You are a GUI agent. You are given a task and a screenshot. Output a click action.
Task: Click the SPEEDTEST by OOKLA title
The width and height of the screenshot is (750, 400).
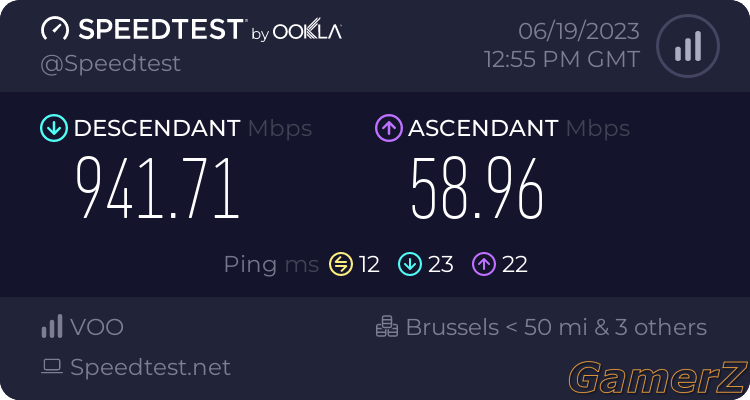point(210,29)
